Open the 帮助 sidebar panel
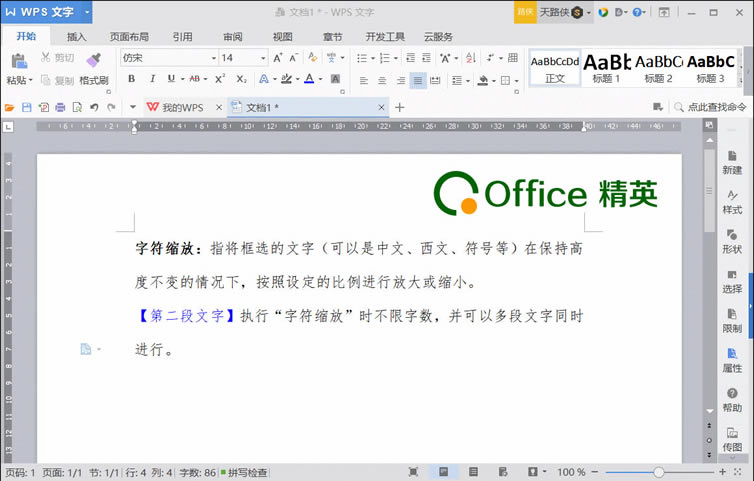The height and width of the screenshot is (481, 754). click(x=732, y=400)
